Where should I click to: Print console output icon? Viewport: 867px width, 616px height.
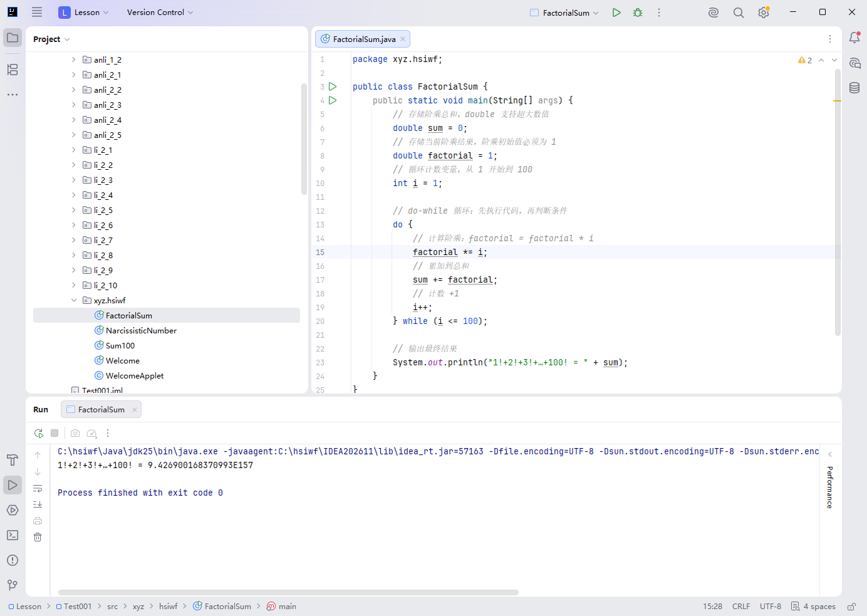[38, 521]
